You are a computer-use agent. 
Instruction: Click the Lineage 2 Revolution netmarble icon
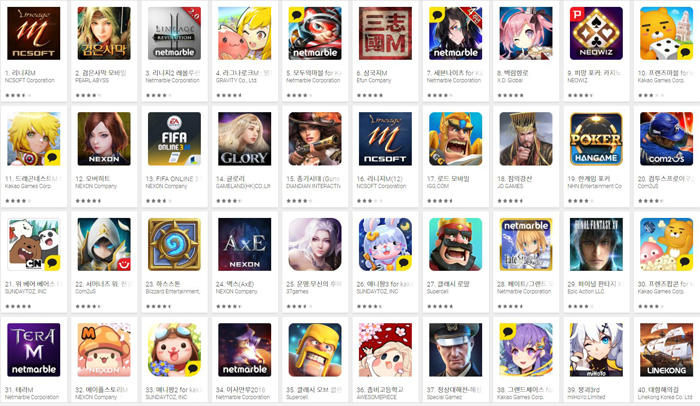click(174, 33)
